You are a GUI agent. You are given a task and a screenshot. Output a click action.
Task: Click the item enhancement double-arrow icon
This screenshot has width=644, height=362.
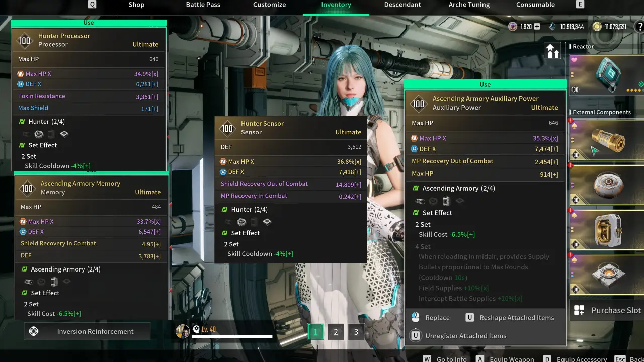pos(552,51)
